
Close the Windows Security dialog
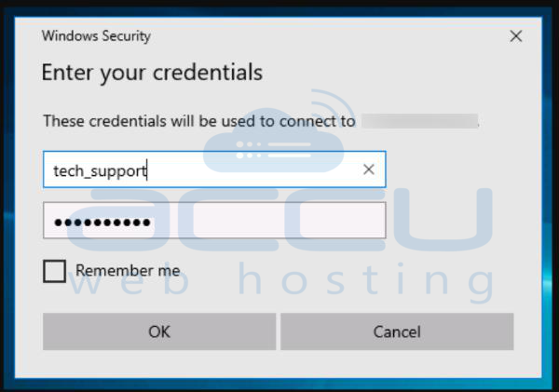516,36
